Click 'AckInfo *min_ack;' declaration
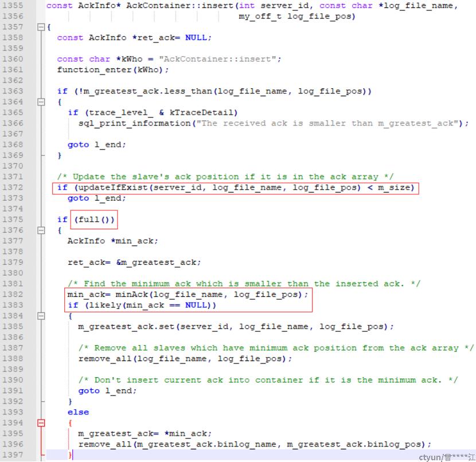Screen dimensions: 476x462 pyautogui.click(x=112, y=241)
